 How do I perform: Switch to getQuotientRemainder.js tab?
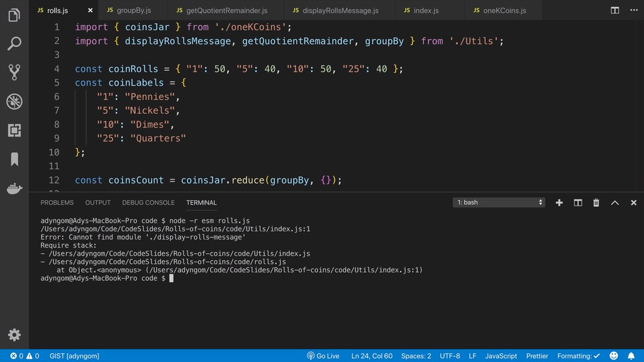(226, 10)
